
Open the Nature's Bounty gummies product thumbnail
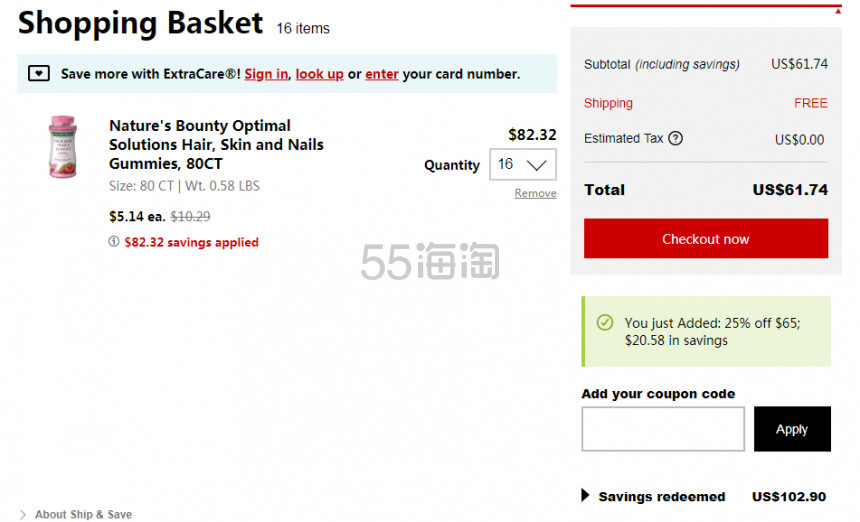[x=63, y=146]
